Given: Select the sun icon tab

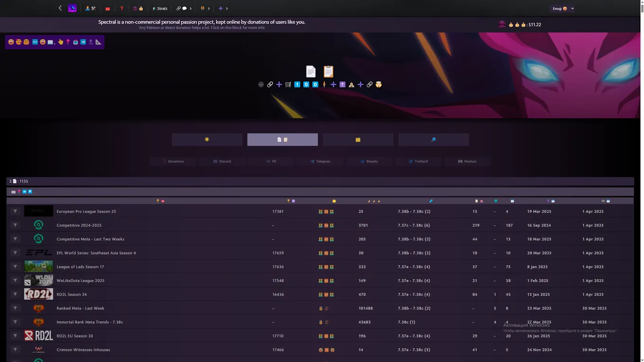Looking at the screenshot, I should 207,140.
